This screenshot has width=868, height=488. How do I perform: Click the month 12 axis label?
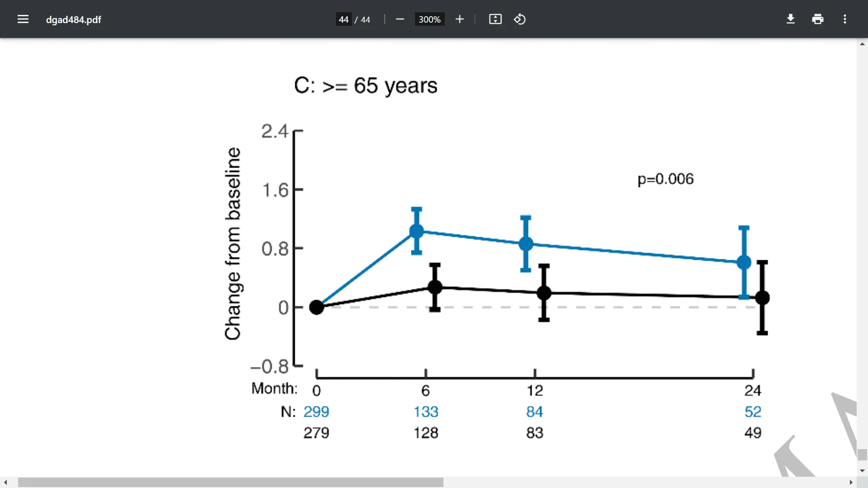click(x=535, y=390)
